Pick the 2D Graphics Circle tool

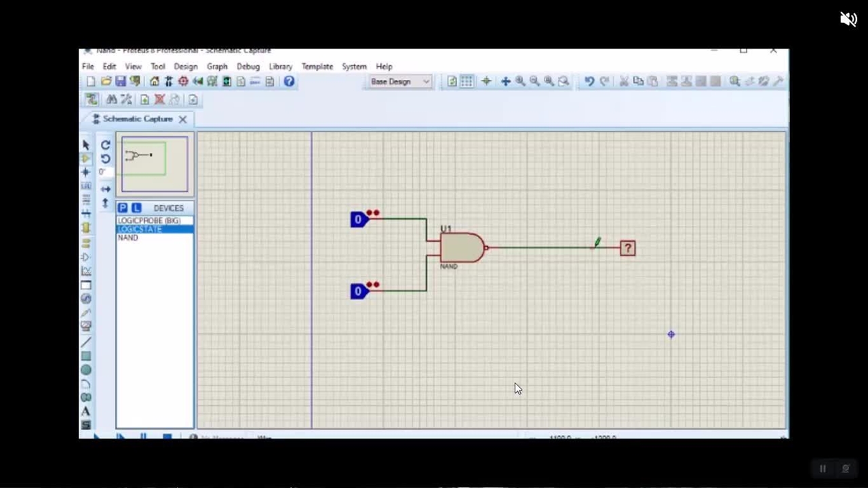coord(86,370)
